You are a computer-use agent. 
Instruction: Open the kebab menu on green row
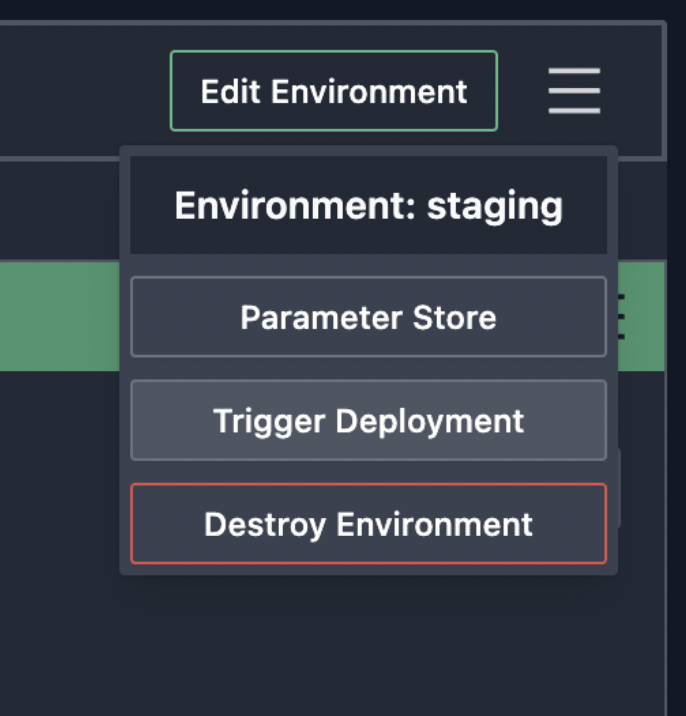(x=622, y=317)
